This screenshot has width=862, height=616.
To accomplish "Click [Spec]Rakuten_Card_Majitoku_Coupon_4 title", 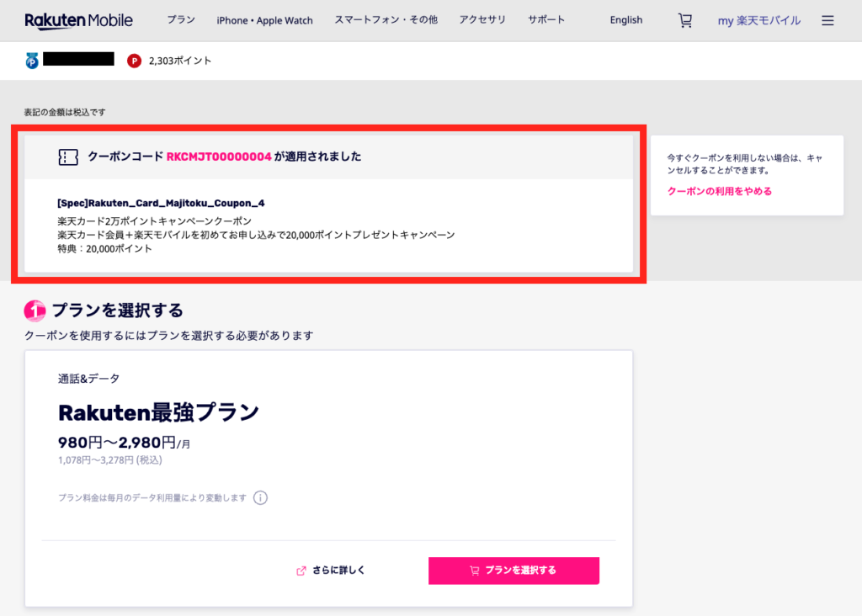I will 161,204.
